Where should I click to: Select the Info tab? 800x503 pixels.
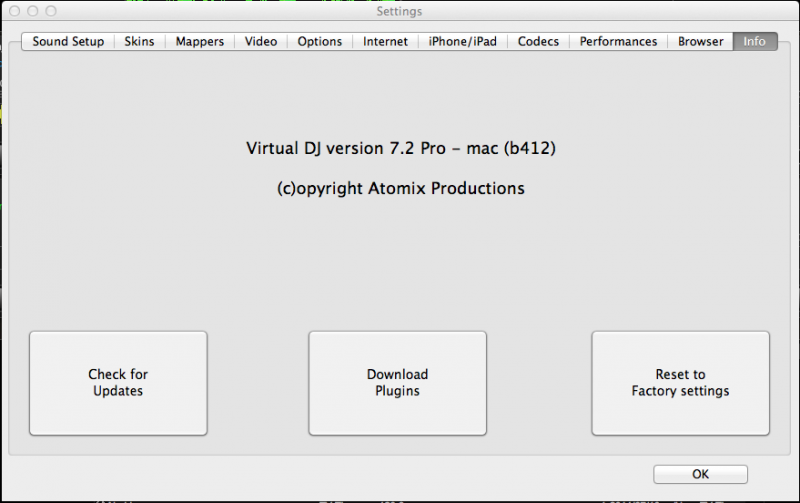(755, 41)
